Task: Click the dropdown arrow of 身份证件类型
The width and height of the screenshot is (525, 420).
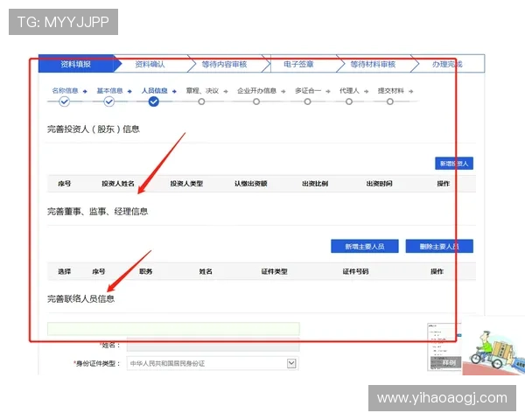Action: [x=291, y=363]
